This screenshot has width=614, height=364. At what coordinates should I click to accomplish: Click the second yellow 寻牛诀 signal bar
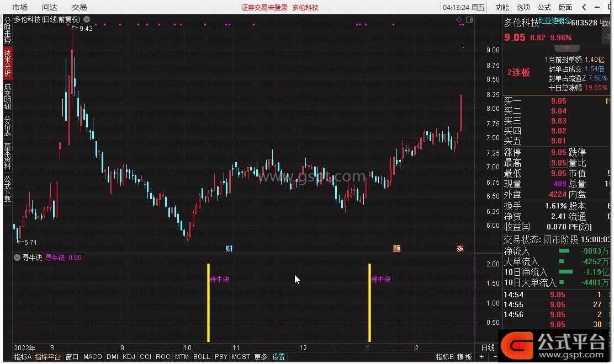369,303
